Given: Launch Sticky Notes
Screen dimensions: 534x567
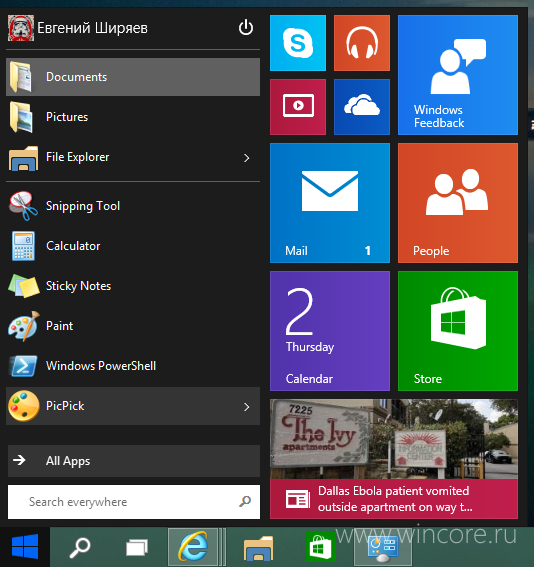Looking at the screenshot, I should (x=133, y=286).
